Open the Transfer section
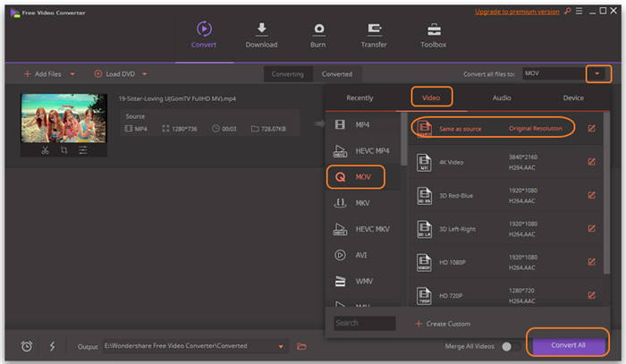 (x=374, y=35)
